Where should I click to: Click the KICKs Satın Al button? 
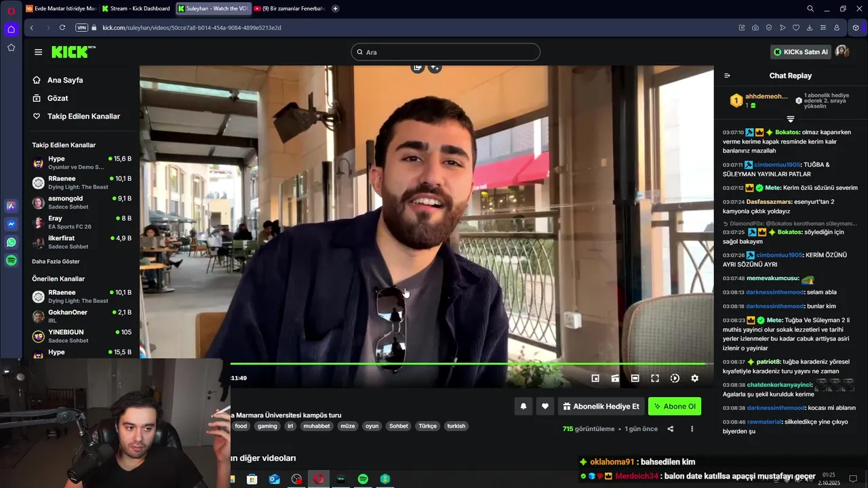coord(801,52)
